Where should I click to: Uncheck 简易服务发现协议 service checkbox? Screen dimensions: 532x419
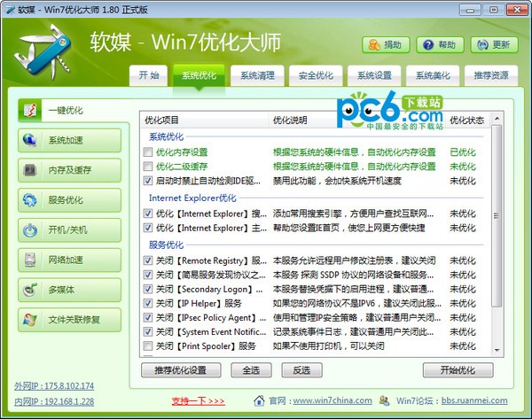coord(147,275)
